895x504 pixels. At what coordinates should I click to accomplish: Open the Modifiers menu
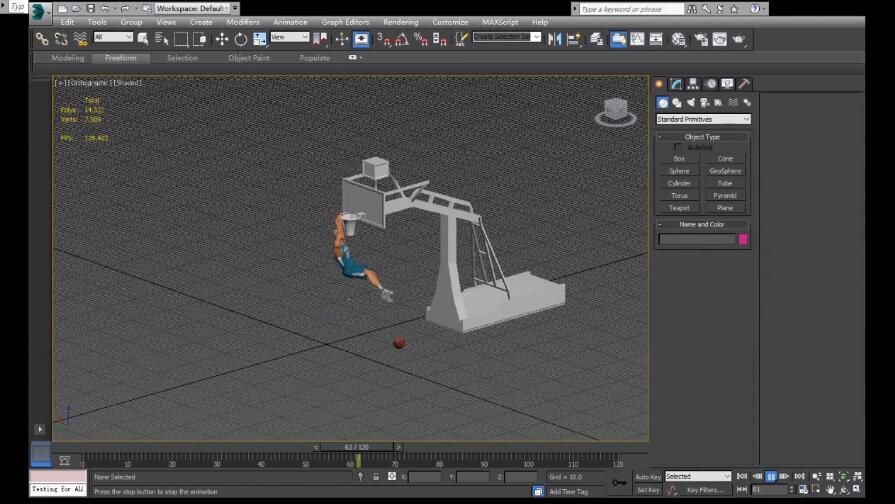click(x=243, y=22)
